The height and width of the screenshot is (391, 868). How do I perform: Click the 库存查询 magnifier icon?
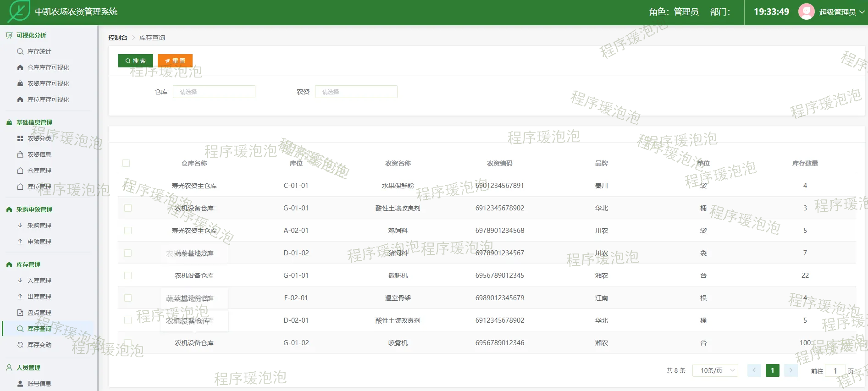[x=20, y=329]
